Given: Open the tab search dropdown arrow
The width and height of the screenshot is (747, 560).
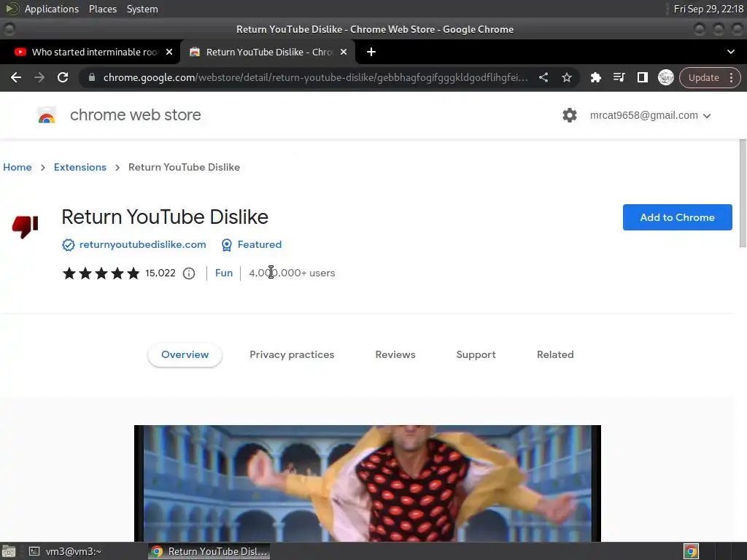Looking at the screenshot, I should (x=731, y=52).
